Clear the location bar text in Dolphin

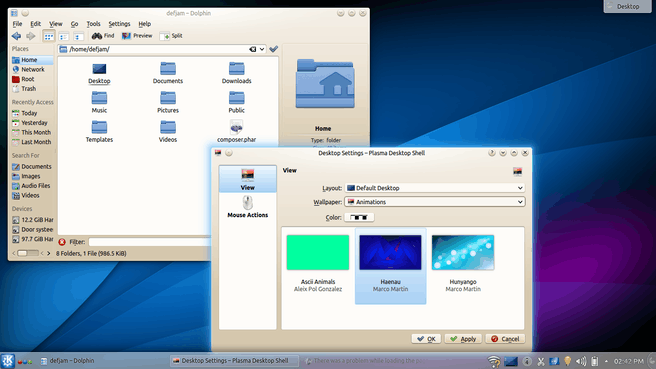click(253, 49)
